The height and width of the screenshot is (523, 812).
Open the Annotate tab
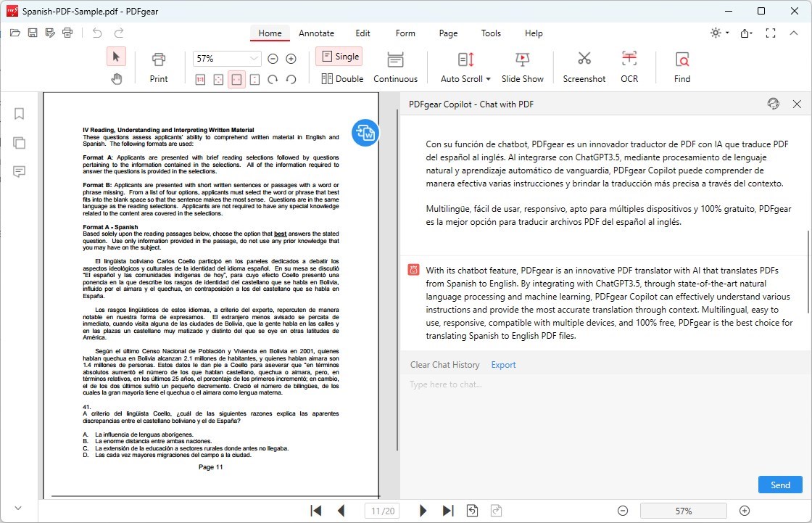(316, 33)
